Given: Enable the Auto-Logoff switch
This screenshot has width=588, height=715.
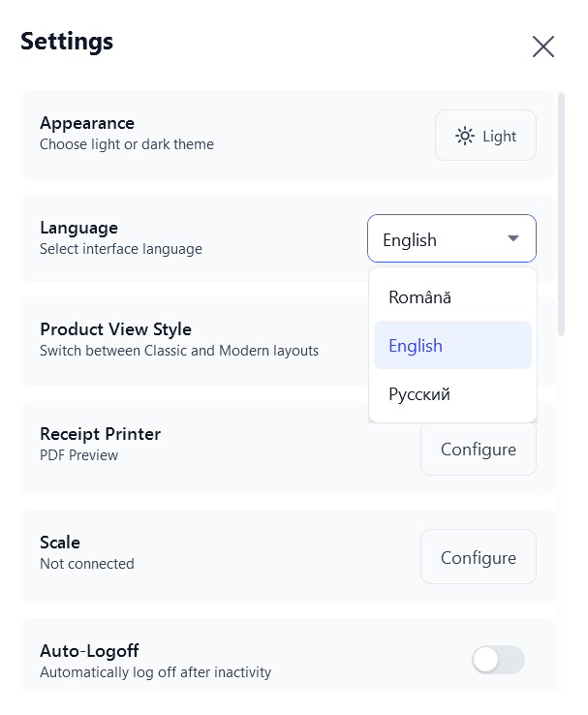Looking at the screenshot, I should click(x=498, y=660).
